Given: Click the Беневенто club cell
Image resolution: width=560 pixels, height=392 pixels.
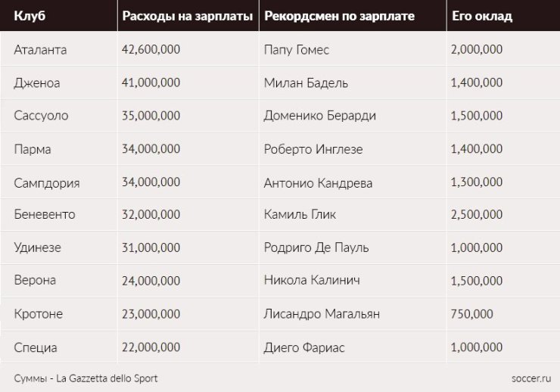Looking at the screenshot, I should (x=45, y=214).
